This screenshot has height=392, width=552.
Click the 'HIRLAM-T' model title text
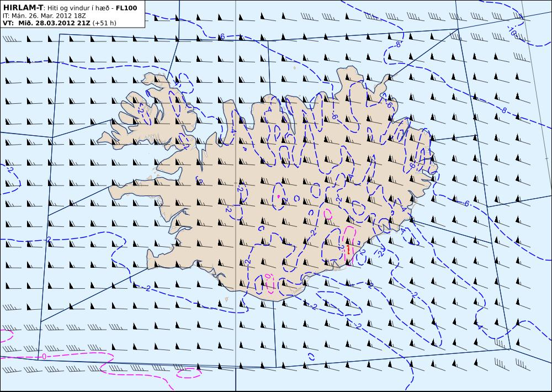pyautogui.click(x=23, y=8)
